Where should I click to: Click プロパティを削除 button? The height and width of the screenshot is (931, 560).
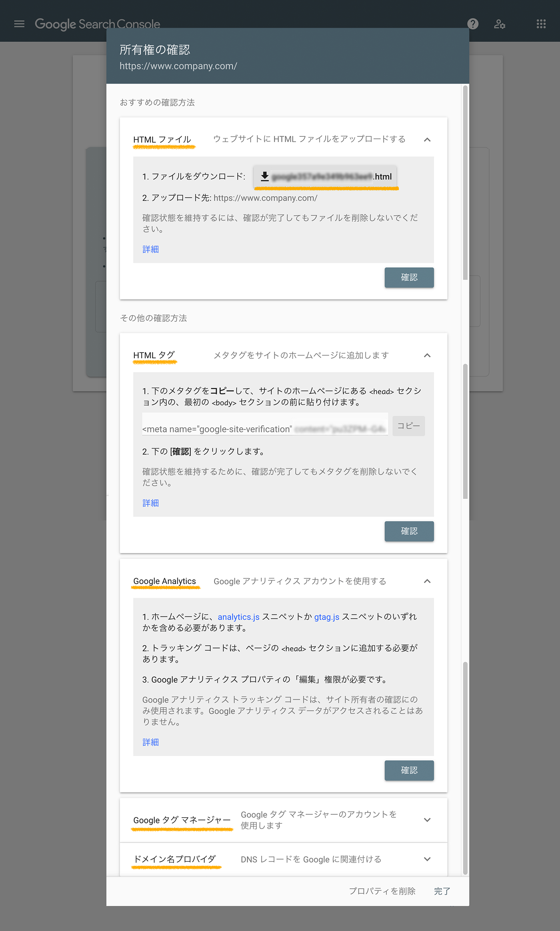382,891
